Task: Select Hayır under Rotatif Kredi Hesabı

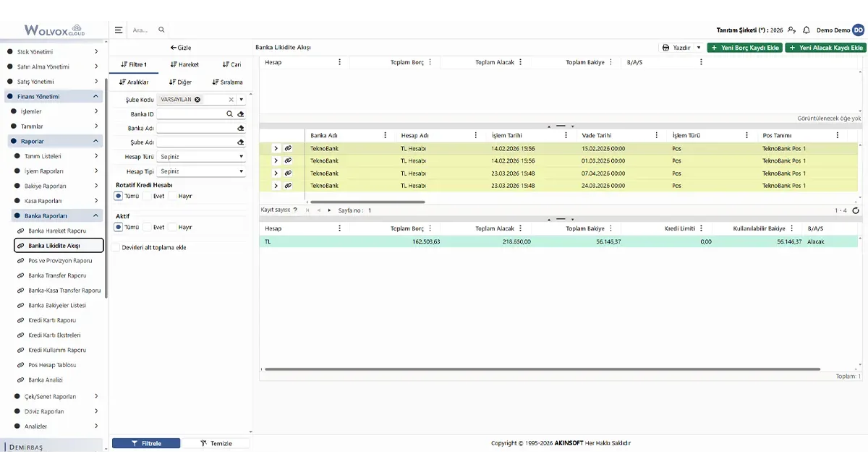Action: (x=172, y=196)
